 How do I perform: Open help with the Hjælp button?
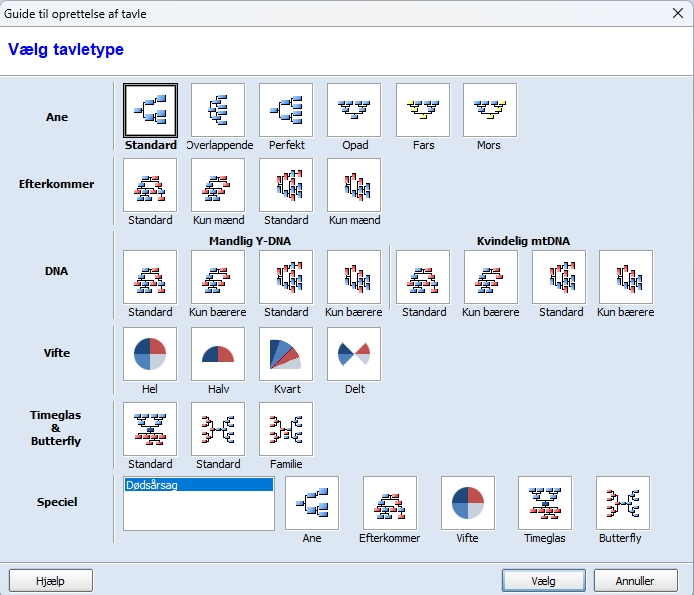tap(51, 580)
